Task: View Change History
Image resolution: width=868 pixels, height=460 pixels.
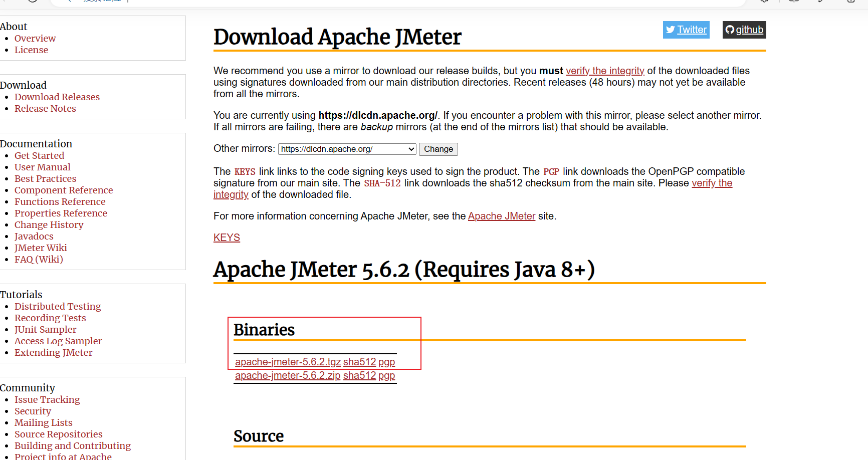Action: coord(49,225)
